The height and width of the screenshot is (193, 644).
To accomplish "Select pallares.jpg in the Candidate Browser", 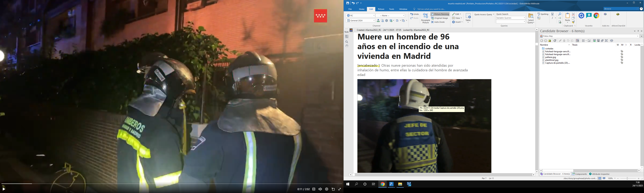I will (x=551, y=57).
